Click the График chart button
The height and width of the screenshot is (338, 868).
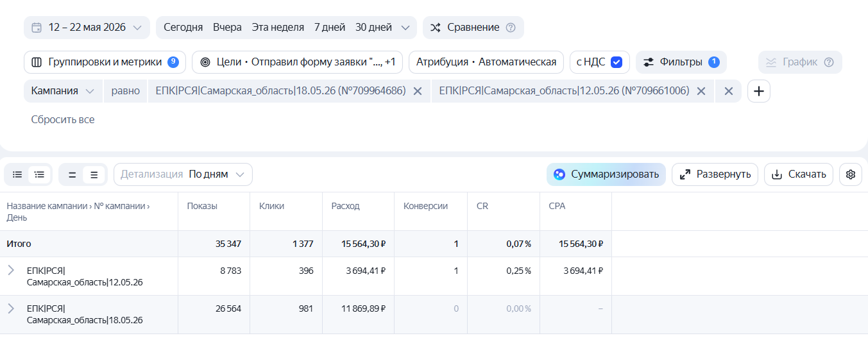800,62
